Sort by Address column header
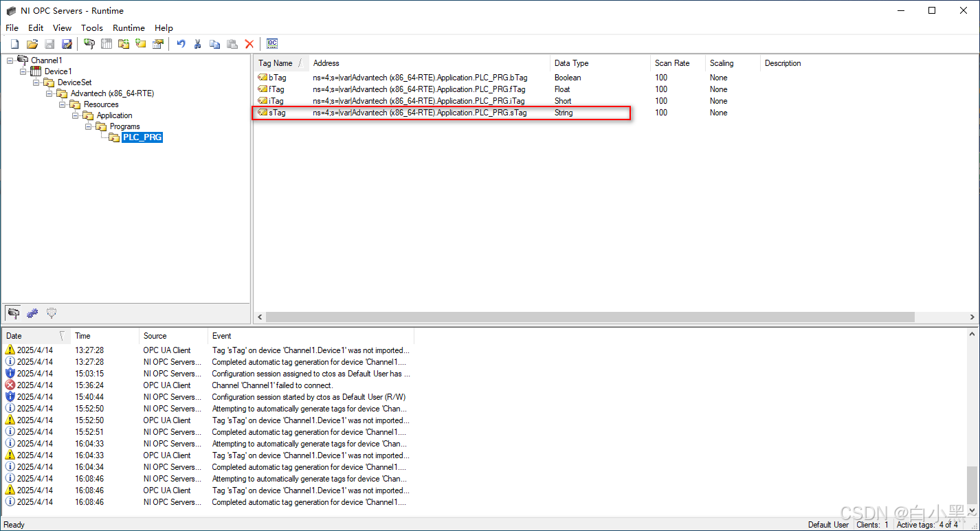Screen dimensions: 980x531 pyautogui.click(x=430, y=63)
